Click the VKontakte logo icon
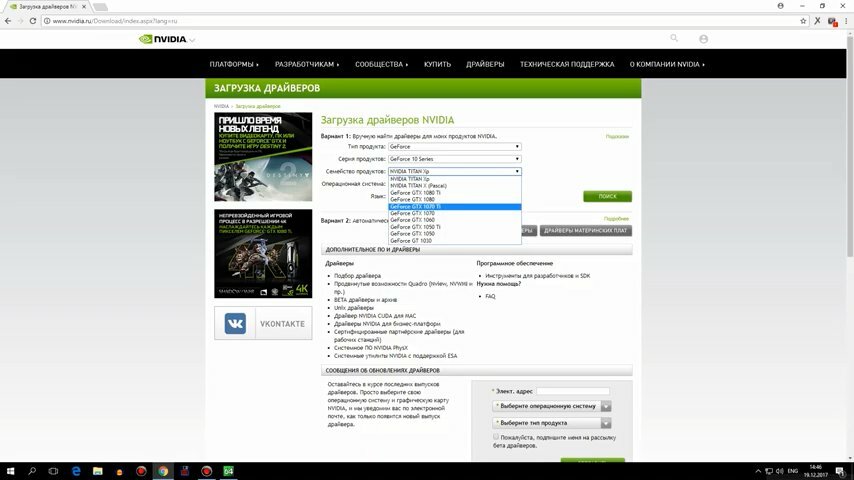This screenshot has height=480, width=854. [235, 324]
